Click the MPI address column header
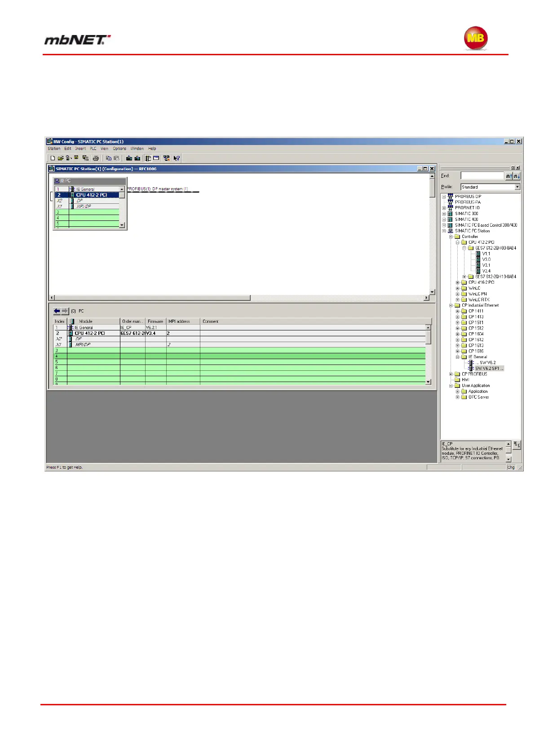This screenshot has width=535, height=756. click(x=183, y=321)
